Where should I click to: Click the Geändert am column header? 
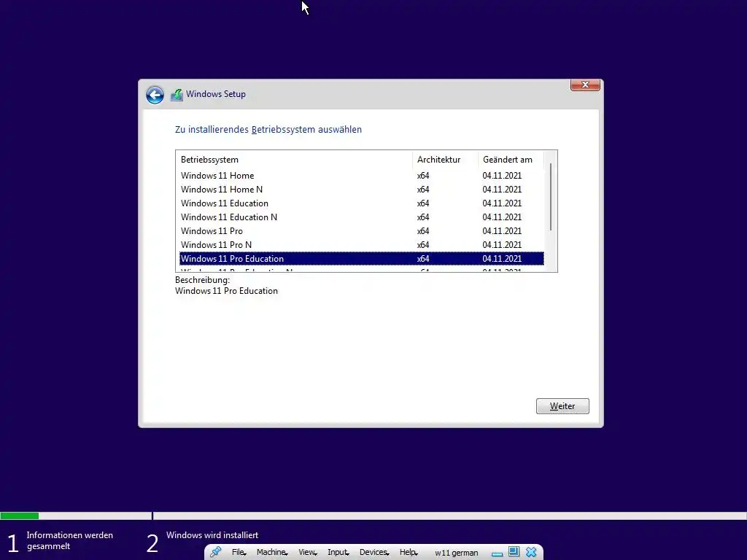point(511,160)
